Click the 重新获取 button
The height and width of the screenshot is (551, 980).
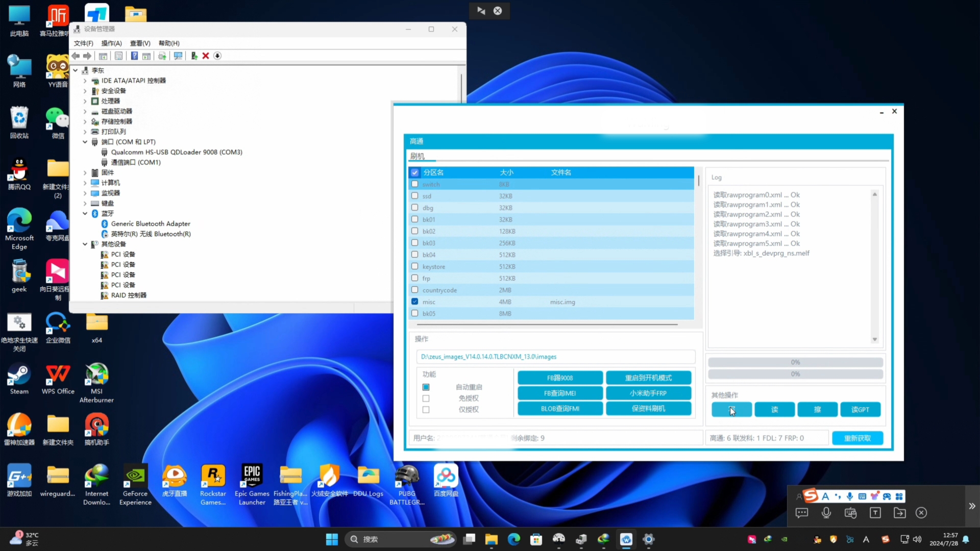pyautogui.click(x=857, y=438)
